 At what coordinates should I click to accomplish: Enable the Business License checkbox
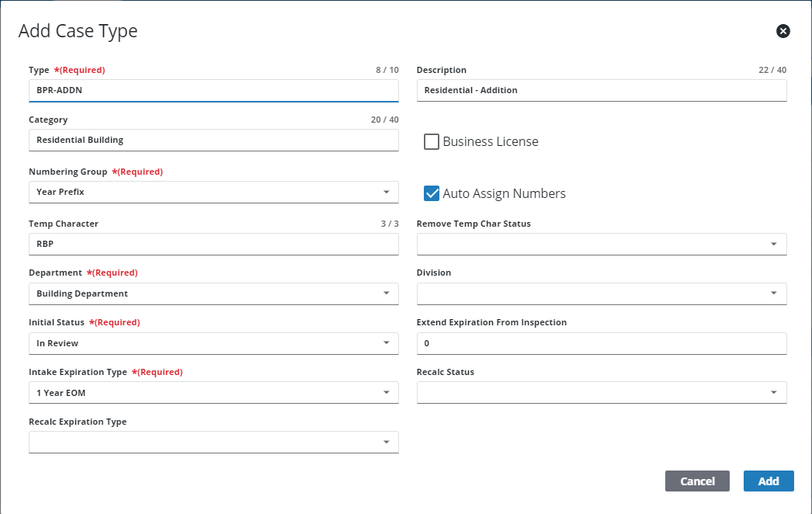[x=432, y=141]
